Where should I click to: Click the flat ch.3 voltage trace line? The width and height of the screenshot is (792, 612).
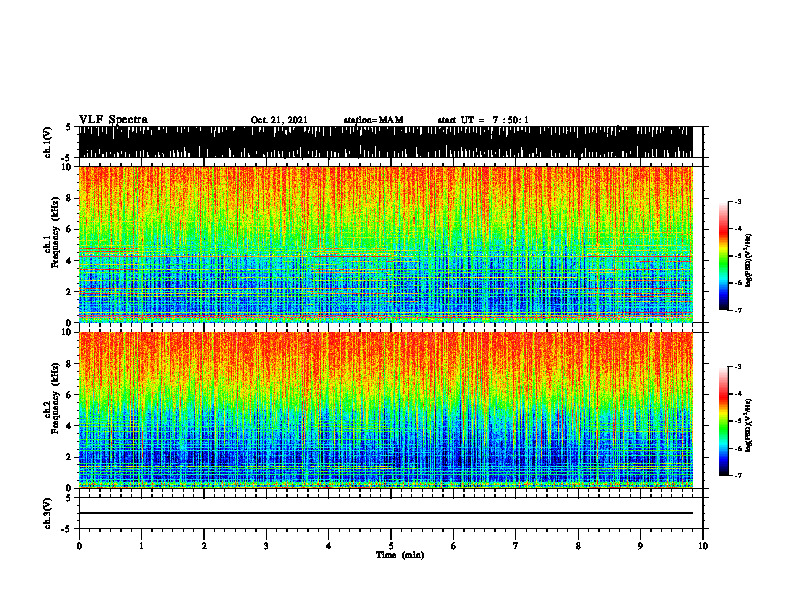[x=386, y=513]
